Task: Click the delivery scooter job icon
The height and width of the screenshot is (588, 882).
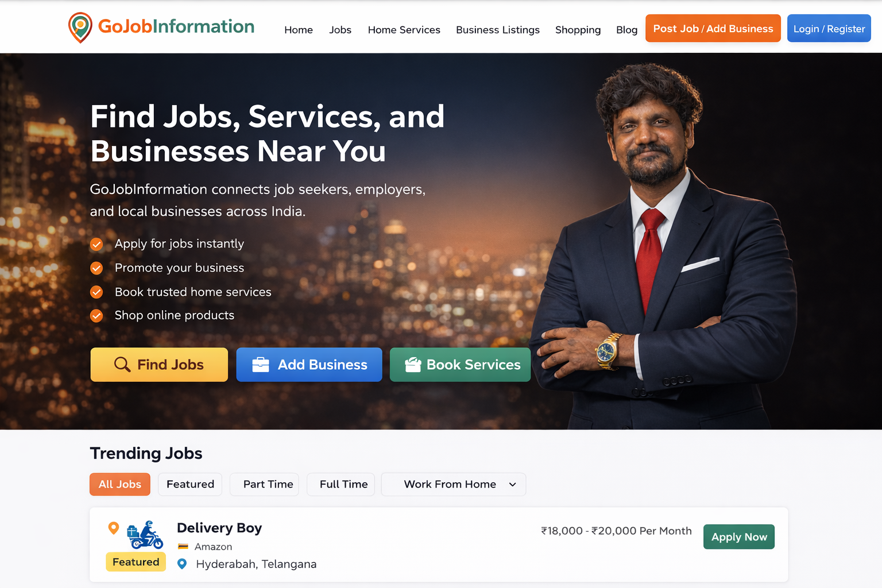Action: (x=145, y=535)
